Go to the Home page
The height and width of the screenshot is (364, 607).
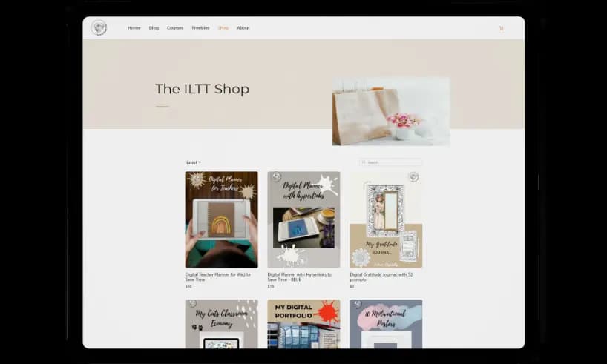(134, 28)
